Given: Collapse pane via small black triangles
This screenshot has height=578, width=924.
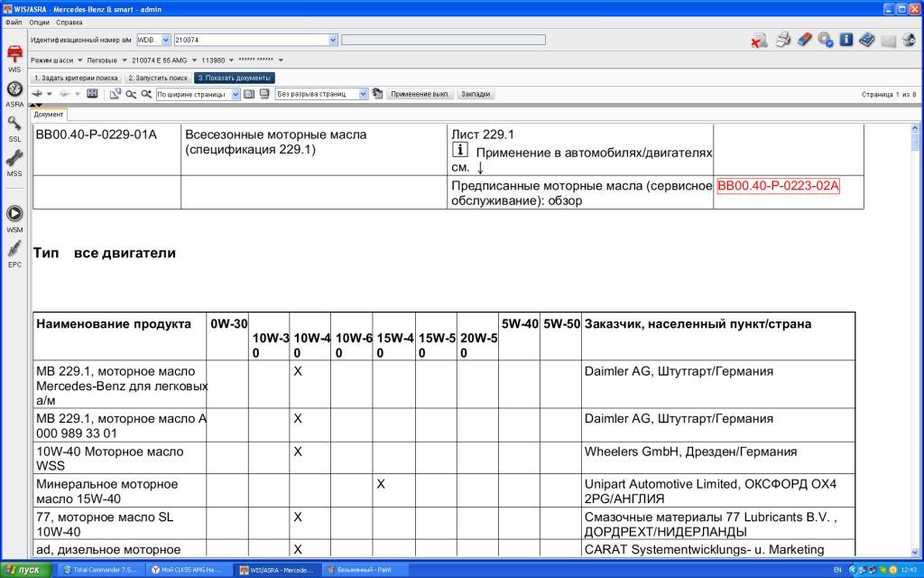Looking at the screenshot, I should 35,105.
